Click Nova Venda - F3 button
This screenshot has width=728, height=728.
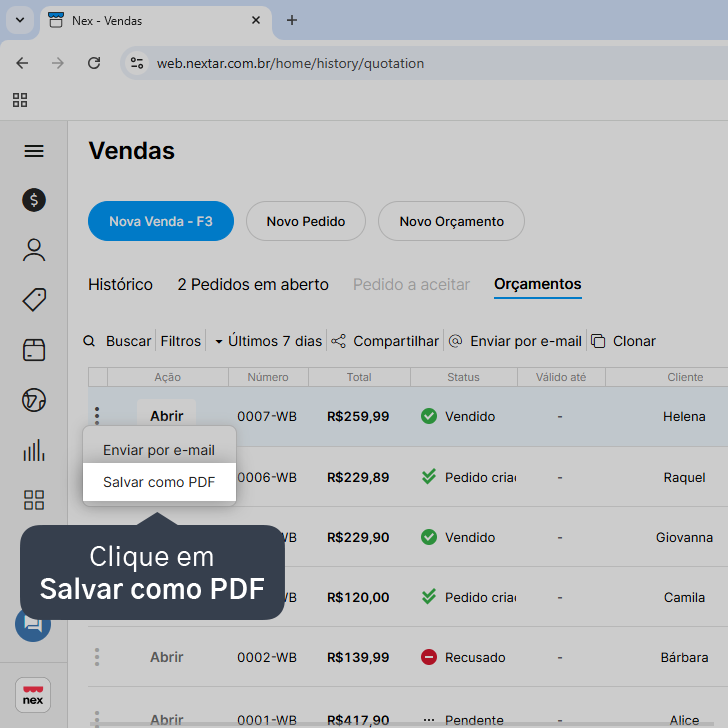(161, 221)
